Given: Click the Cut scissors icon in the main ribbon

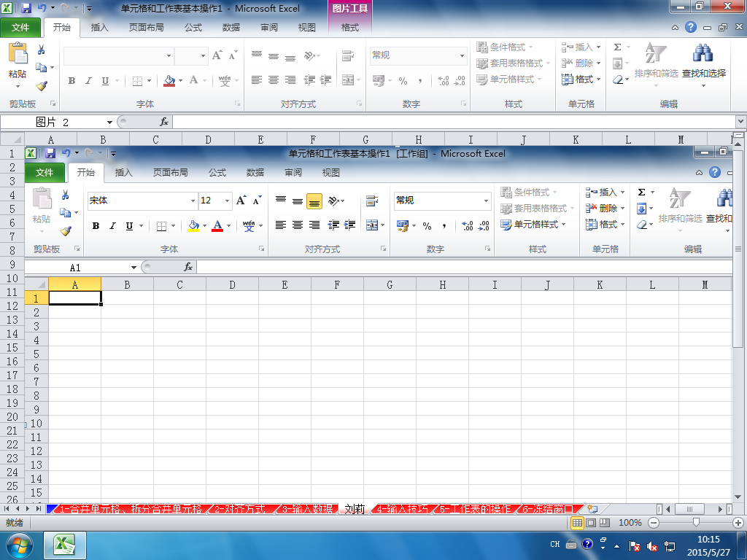Looking at the screenshot, I should [42, 50].
